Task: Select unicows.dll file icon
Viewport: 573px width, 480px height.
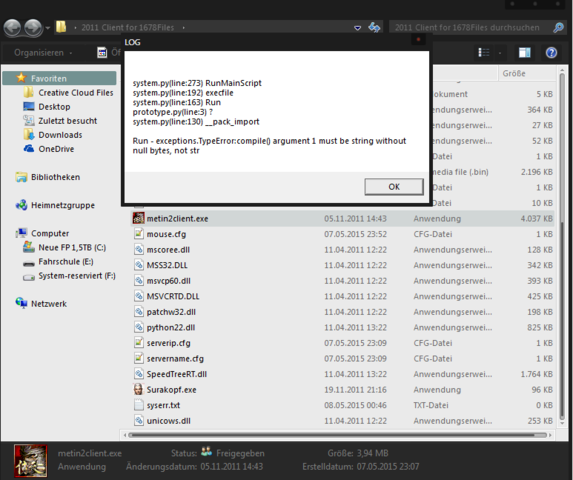Action: (138, 420)
